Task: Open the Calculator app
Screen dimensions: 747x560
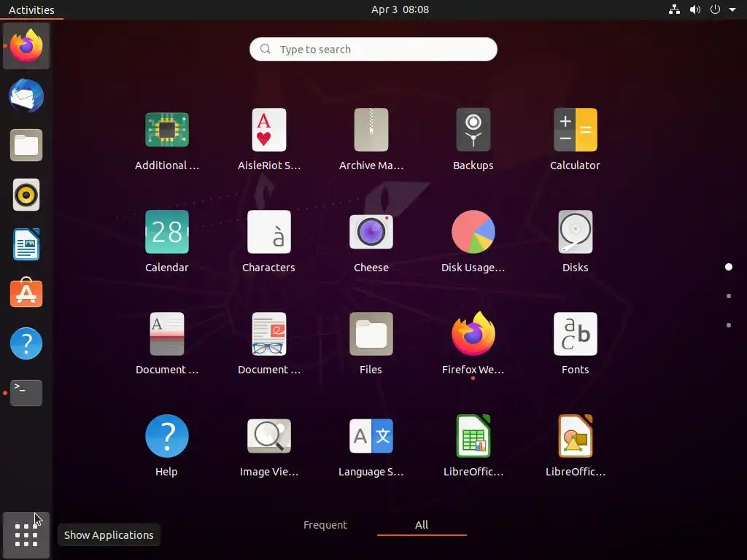Action: pos(575,139)
